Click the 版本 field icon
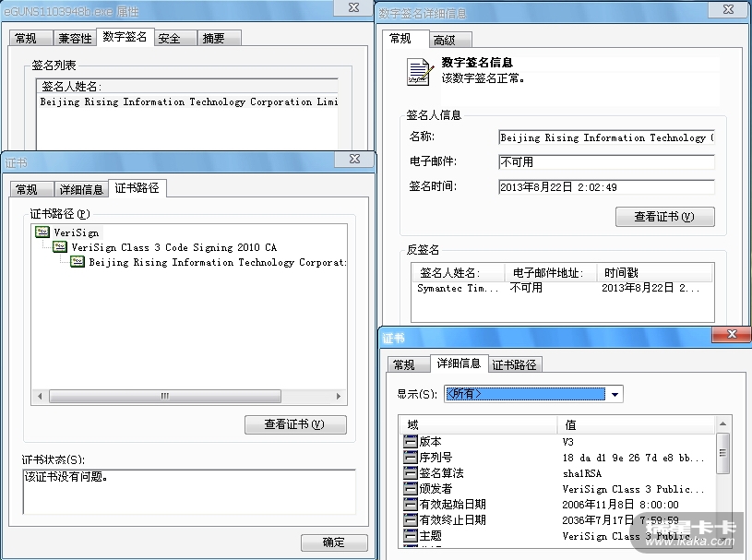 coord(411,441)
